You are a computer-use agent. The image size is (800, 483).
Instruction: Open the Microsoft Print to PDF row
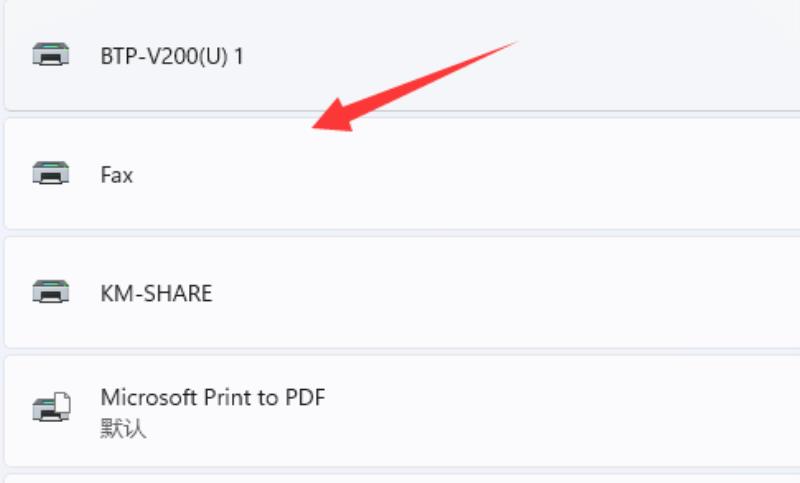click(x=402, y=412)
